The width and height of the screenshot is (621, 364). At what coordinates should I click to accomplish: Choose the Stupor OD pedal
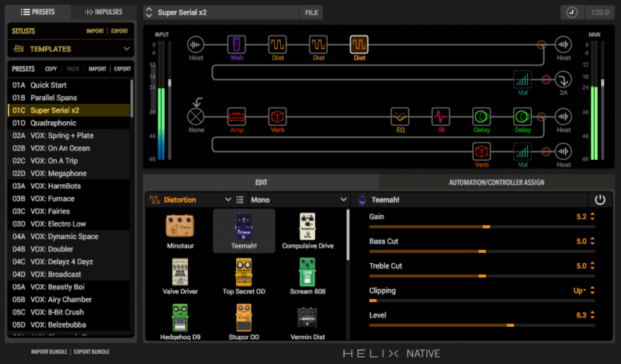click(x=244, y=322)
